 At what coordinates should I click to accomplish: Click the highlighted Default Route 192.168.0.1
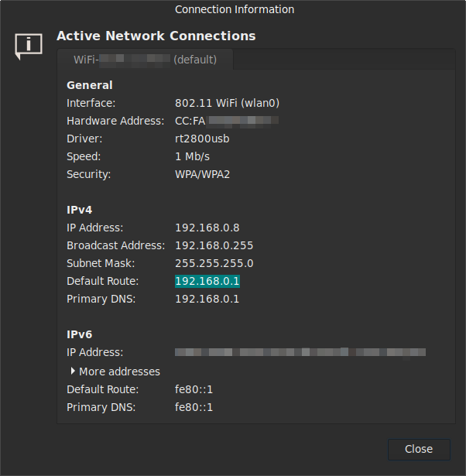coord(207,281)
